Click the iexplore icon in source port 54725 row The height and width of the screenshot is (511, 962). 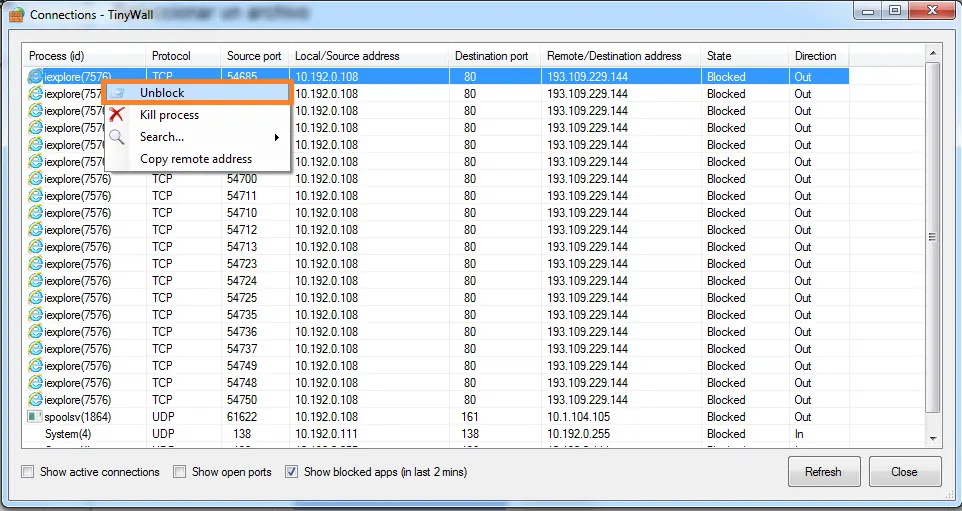(x=36, y=298)
